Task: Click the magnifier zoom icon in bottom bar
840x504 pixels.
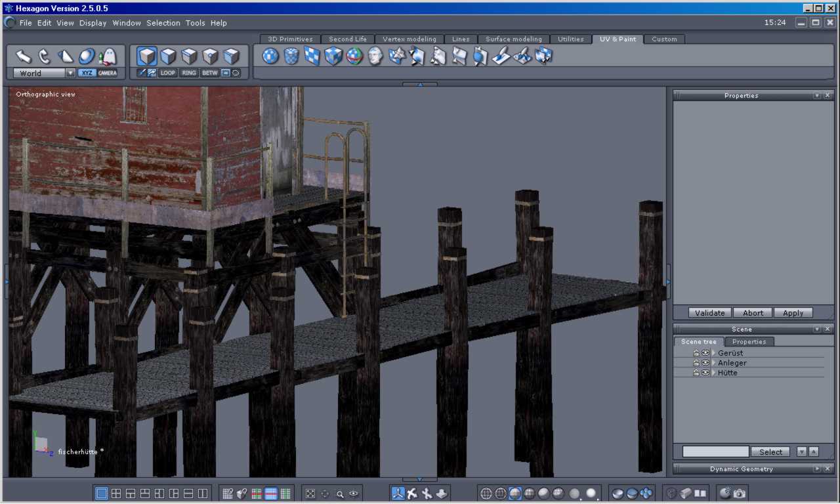Action: 340,493
